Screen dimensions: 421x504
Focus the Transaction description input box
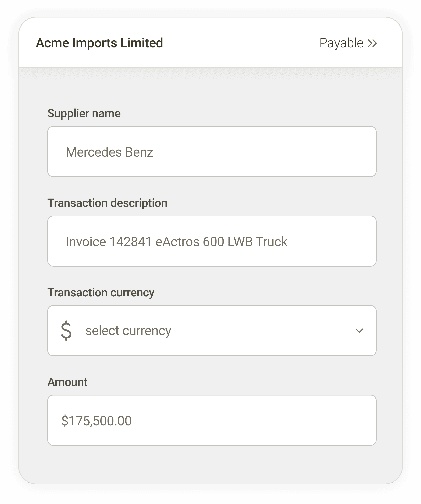tap(212, 241)
